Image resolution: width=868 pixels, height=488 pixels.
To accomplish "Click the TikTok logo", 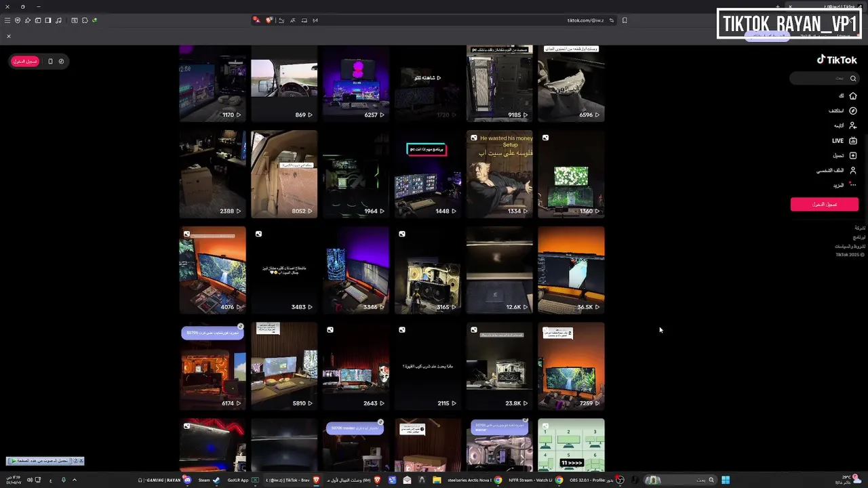I will tap(837, 60).
